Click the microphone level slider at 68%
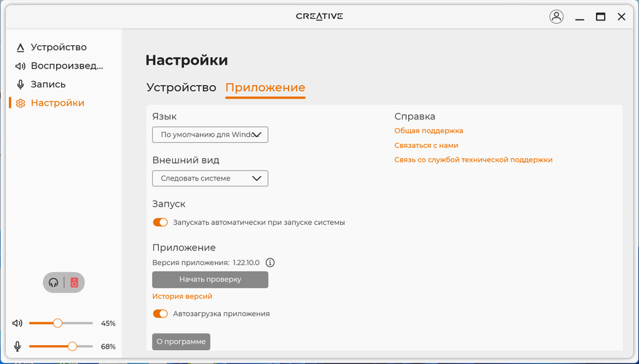 (61, 347)
